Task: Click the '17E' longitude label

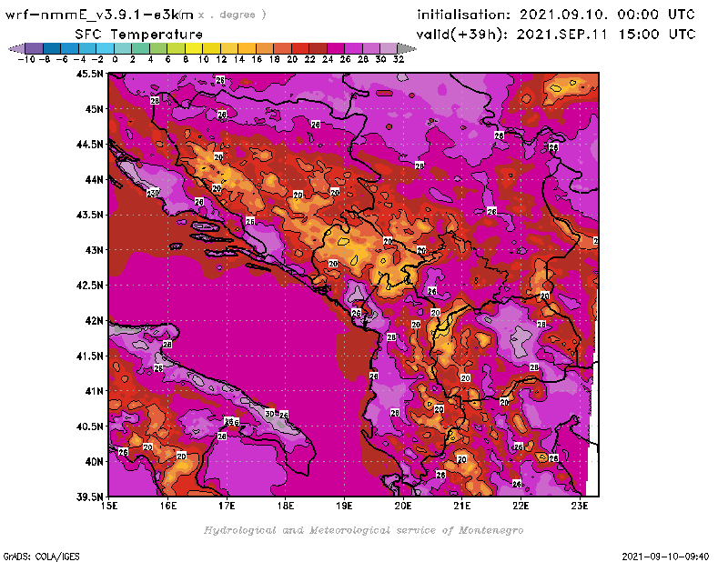Action: point(227,506)
